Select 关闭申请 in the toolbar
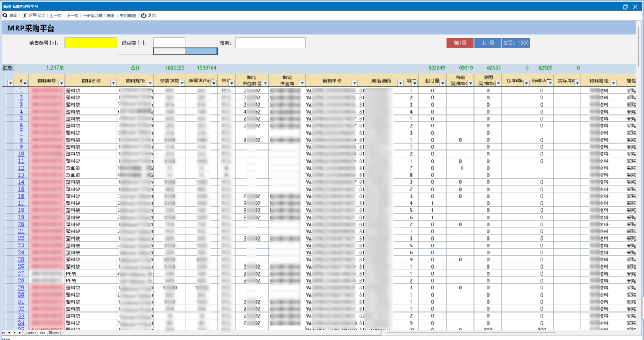Viewport: 644px width, 340px height. 128,15
